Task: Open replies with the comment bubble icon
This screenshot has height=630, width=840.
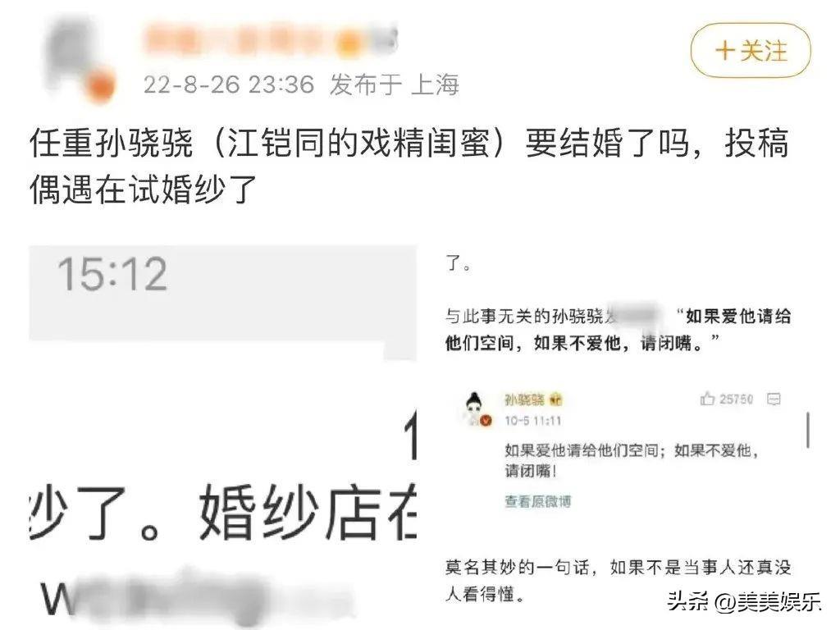Action: point(774,399)
